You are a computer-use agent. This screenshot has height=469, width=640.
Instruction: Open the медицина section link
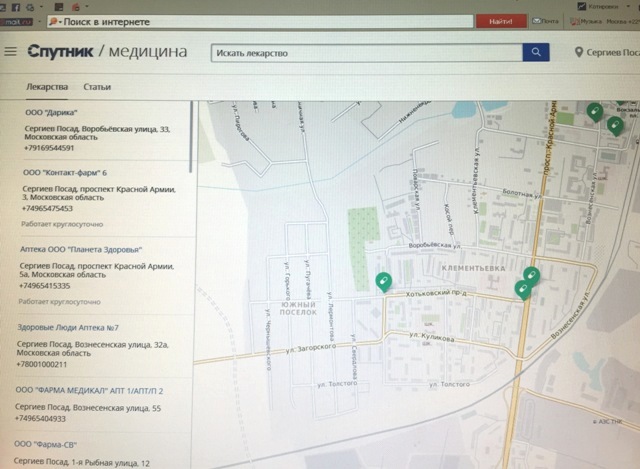click(x=148, y=51)
